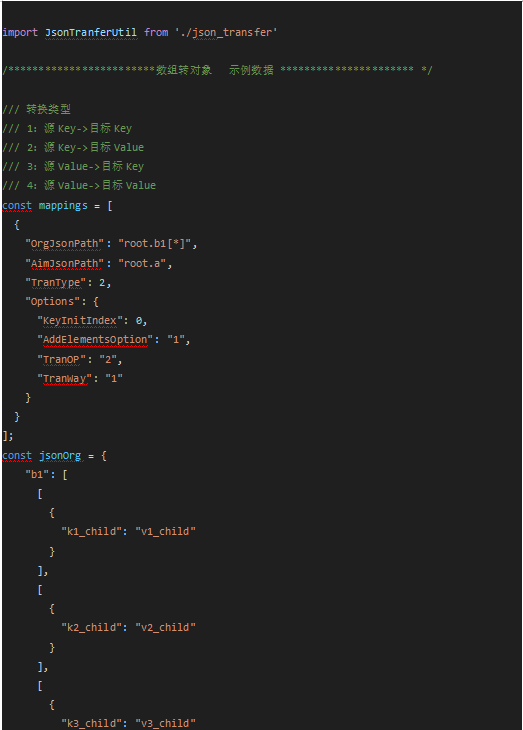Click the "v2_child" string value
Viewport: 523px width, 730px height.
tap(166, 627)
